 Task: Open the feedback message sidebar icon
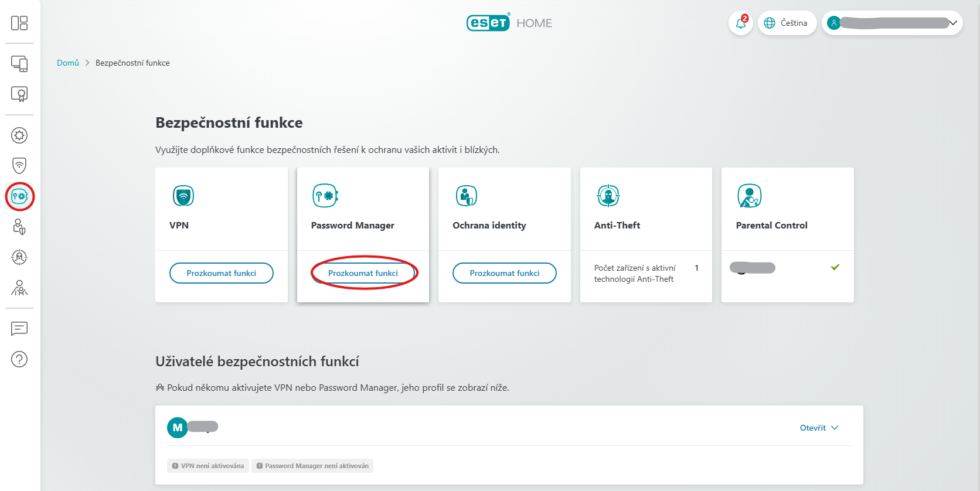[x=19, y=329]
